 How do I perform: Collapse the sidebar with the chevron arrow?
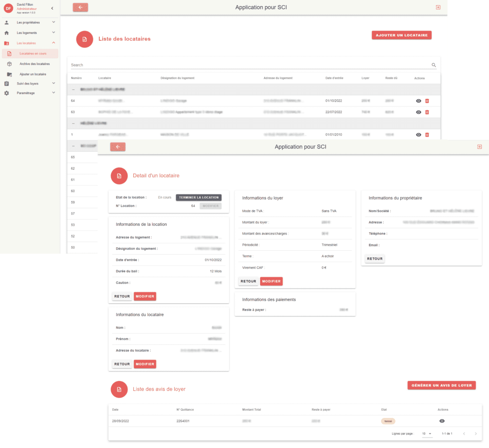[x=53, y=8]
